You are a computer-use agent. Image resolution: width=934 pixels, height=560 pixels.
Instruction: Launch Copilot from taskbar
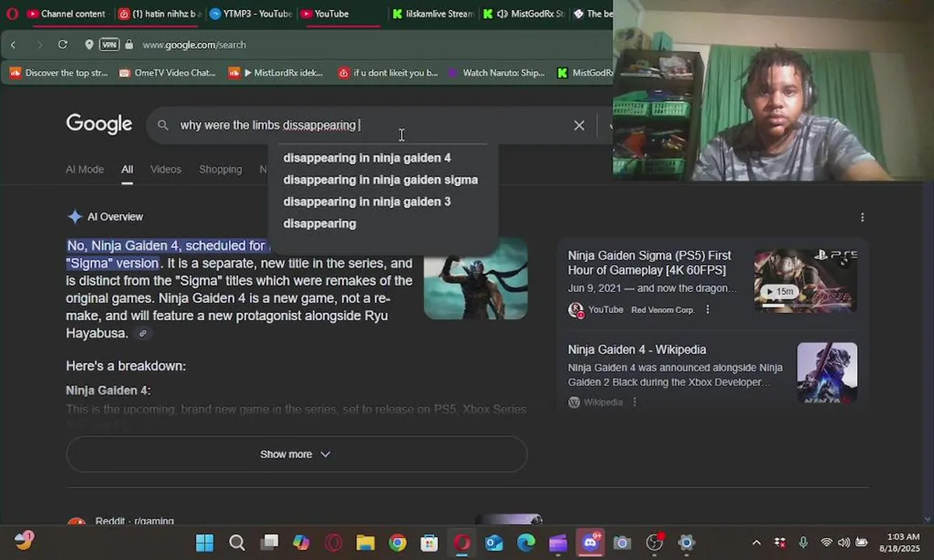click(x=301, y=543)
